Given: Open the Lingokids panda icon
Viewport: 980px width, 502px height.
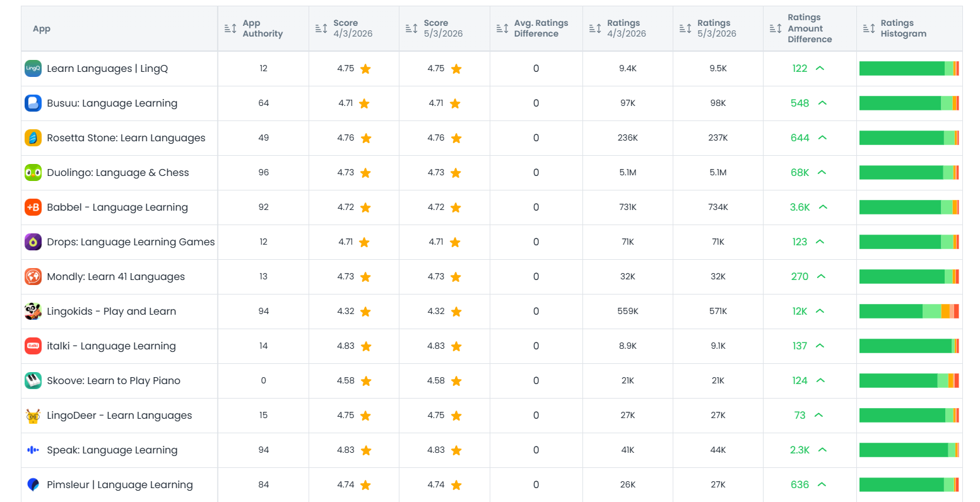Looking at the screenshot, I should [x=33, y=312].
